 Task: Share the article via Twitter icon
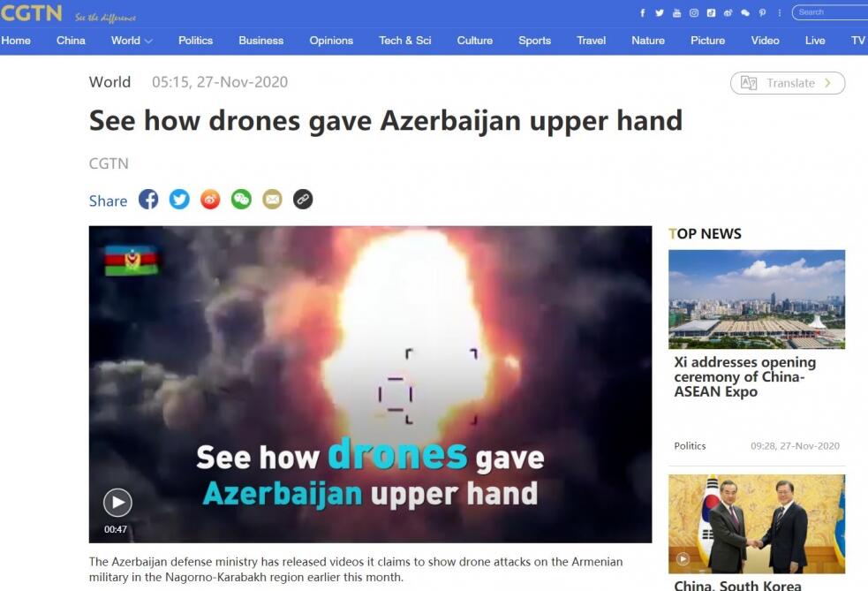click(x=179, y=200)
